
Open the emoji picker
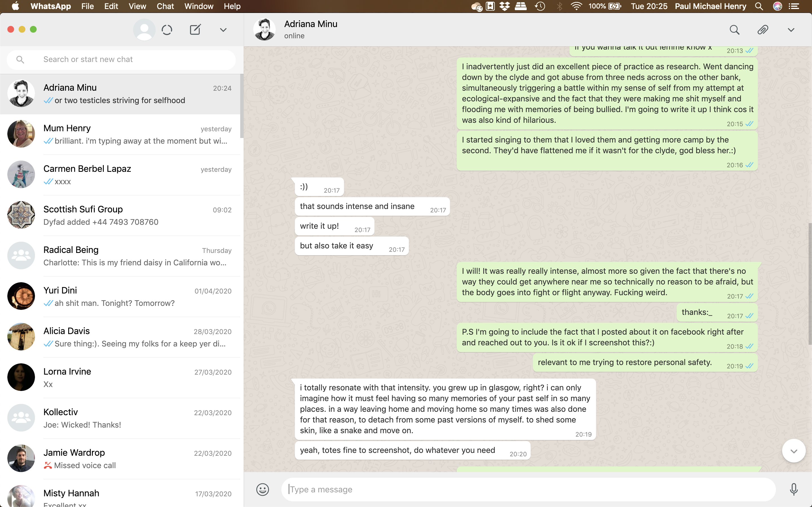(x=262, y=490)
